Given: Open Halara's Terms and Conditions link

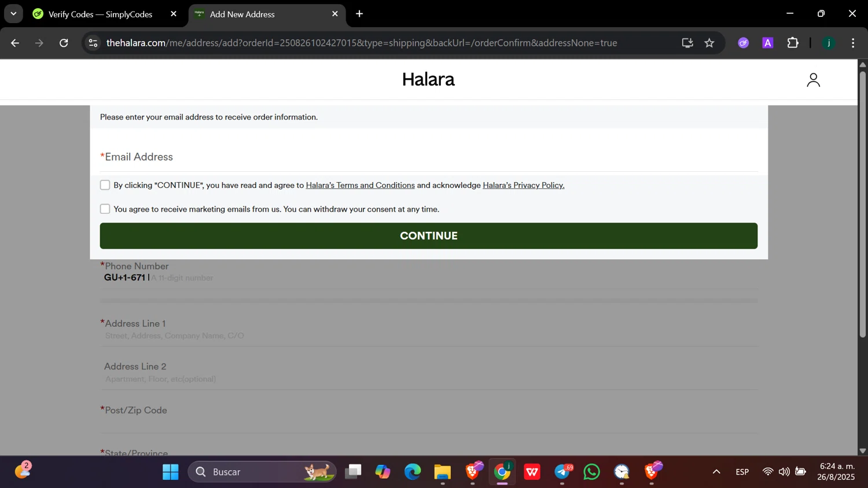Looking at the screenshot, I should (x=360, y=185).
